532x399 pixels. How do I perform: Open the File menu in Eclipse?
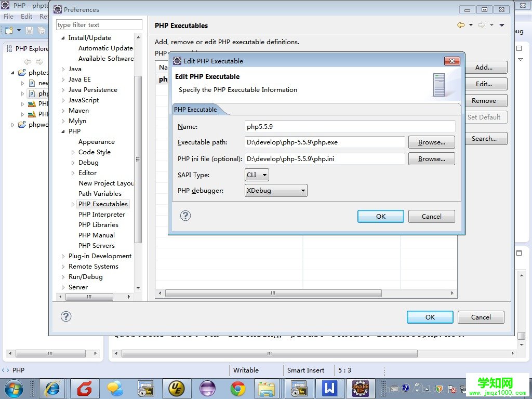pos(8,16)
